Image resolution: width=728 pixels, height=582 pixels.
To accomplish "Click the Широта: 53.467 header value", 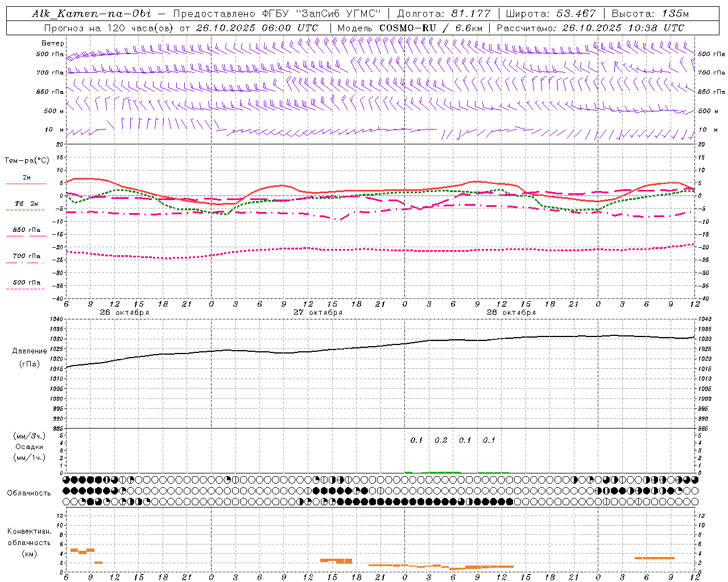I will click(551, 14).
